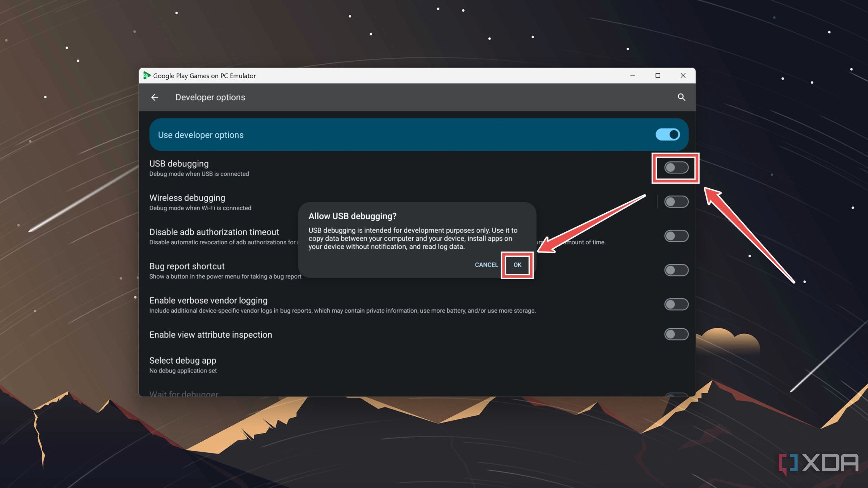This screenshot has height=488, width=868.
Task: Click the Bug report shortcut toggle
Action: [676, 270]
